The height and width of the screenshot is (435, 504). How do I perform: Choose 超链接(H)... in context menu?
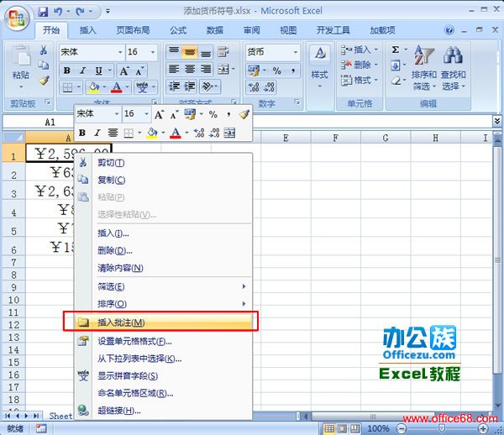tap(164, 411)
